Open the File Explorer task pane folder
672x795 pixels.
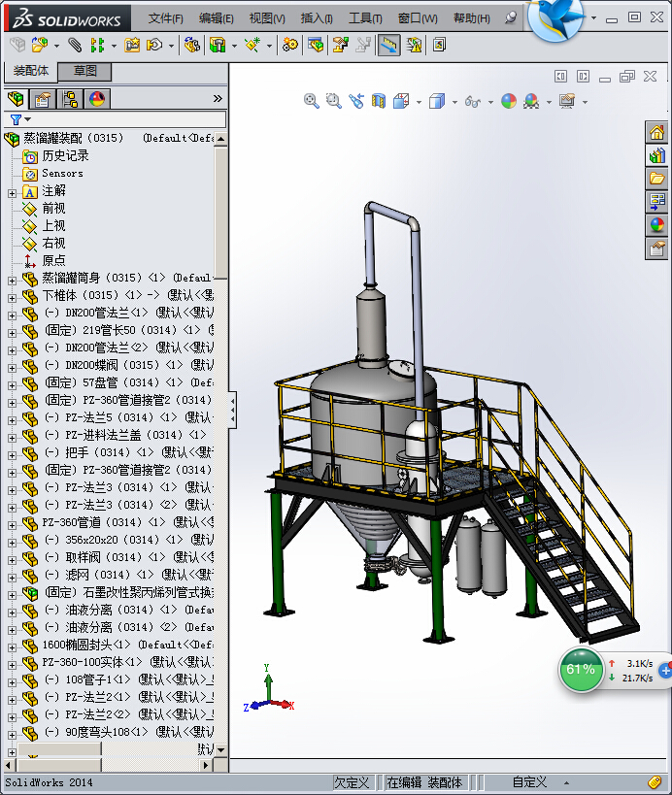pos(656,179)
